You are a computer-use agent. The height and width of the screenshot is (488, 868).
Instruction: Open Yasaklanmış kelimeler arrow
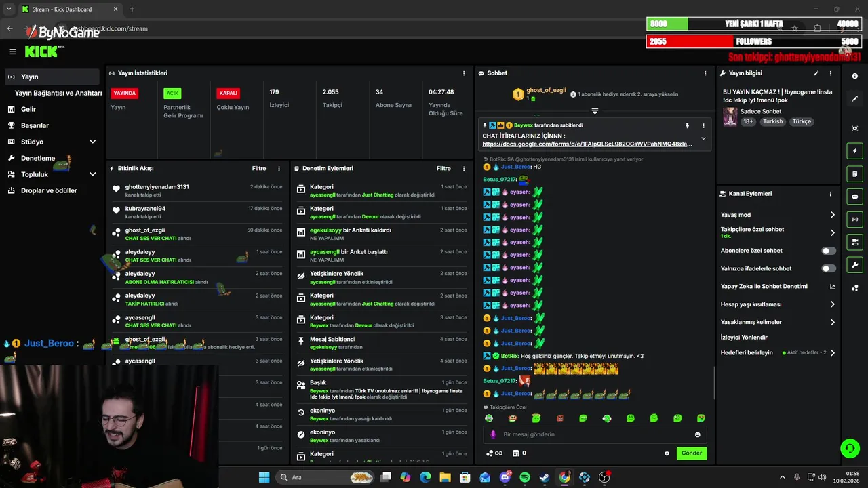click(x=833, y=322)
